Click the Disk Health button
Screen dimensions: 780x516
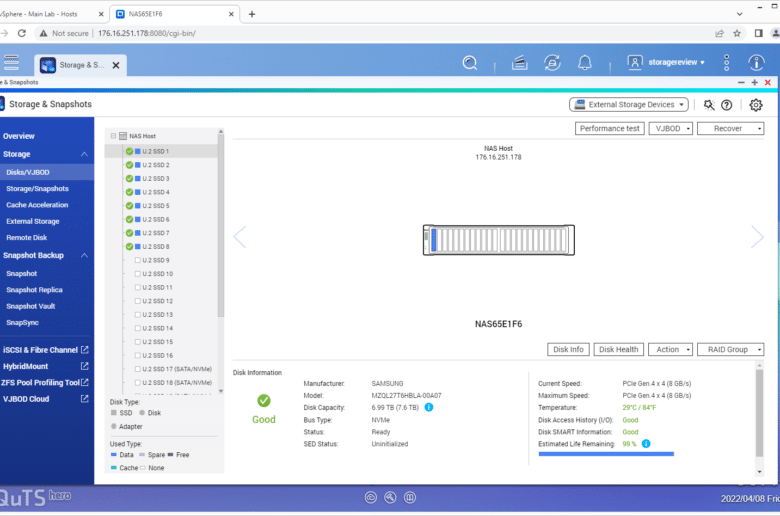point(618,349)
